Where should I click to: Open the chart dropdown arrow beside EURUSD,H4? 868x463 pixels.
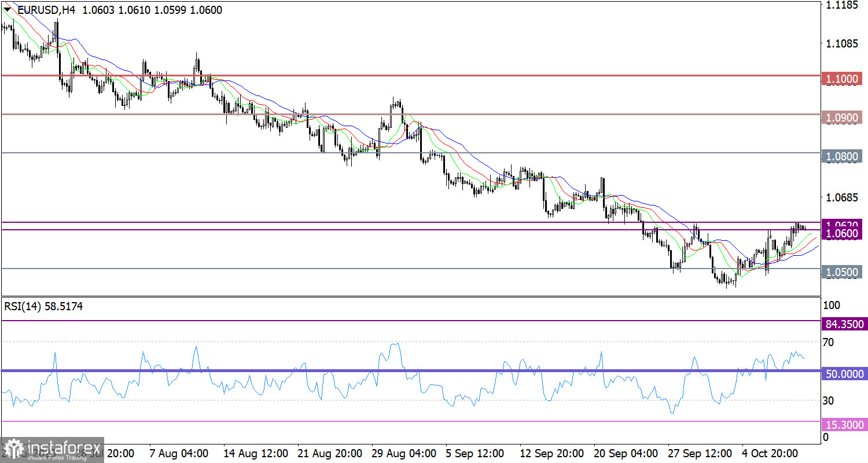(x=8, y=10)
